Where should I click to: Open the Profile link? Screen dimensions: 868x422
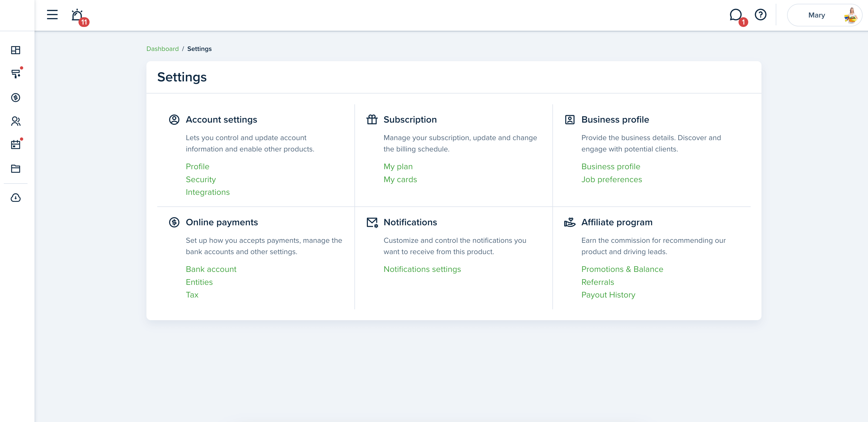197,167
